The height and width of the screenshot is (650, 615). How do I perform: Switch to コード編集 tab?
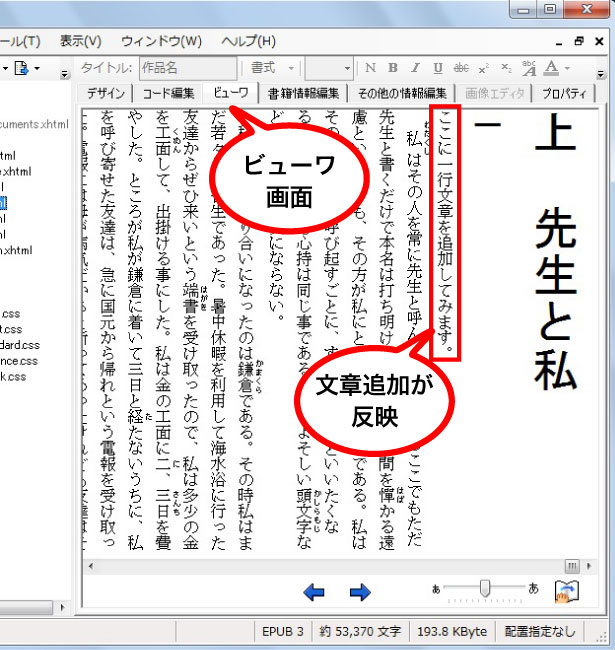168,93
